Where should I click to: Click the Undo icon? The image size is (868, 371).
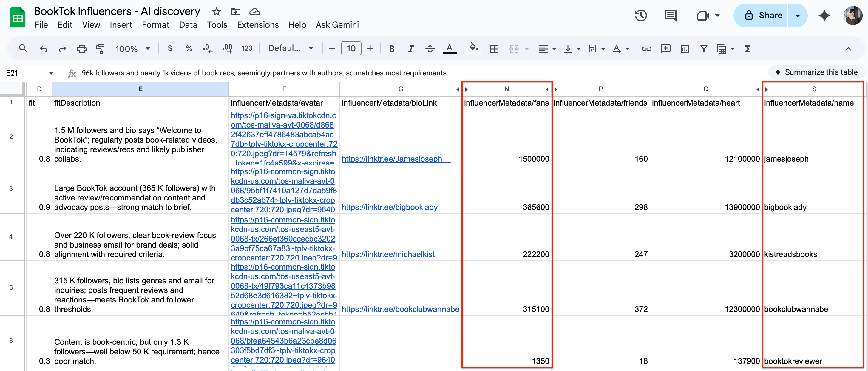44,49
